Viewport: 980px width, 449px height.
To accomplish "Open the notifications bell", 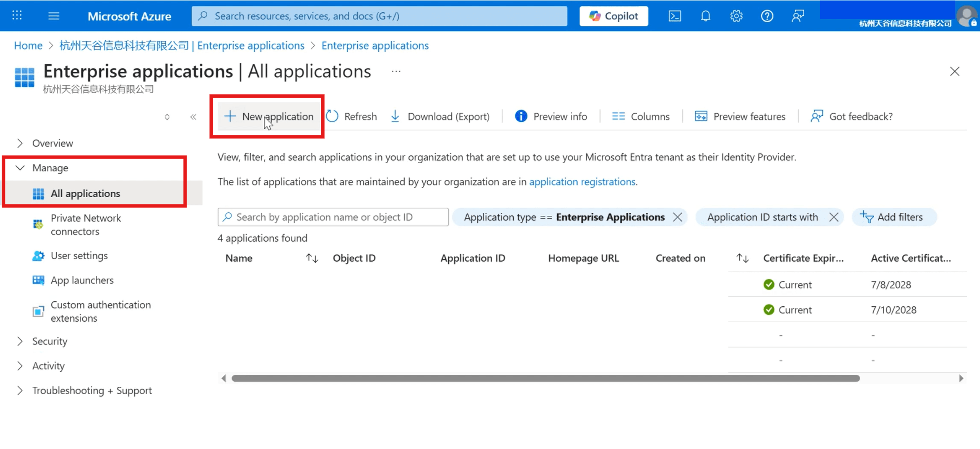I will click(705, 16).
